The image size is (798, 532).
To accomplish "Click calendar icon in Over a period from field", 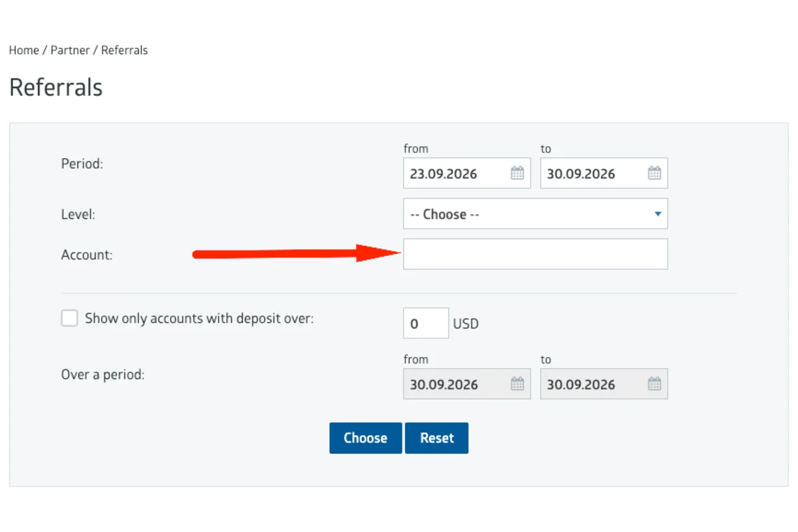I will point(517,384).
